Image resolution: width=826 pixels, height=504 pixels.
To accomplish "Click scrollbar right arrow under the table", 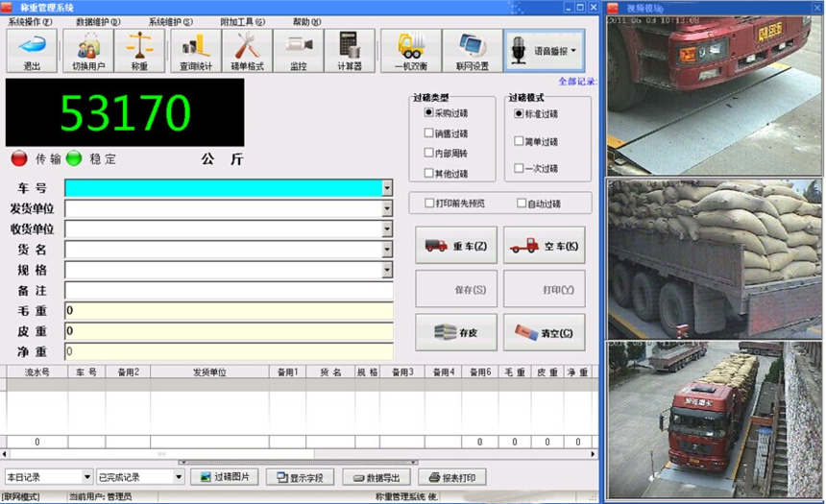I will [x=593, y=453].
